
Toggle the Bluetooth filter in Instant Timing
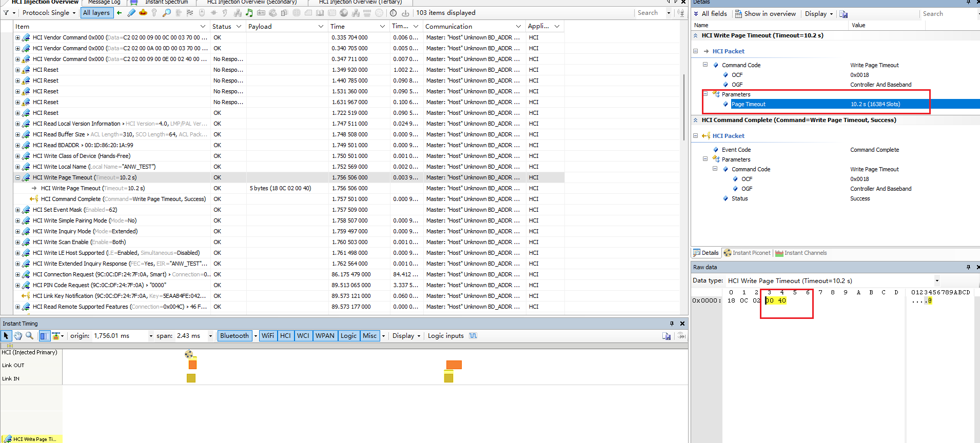coord(234,336)
